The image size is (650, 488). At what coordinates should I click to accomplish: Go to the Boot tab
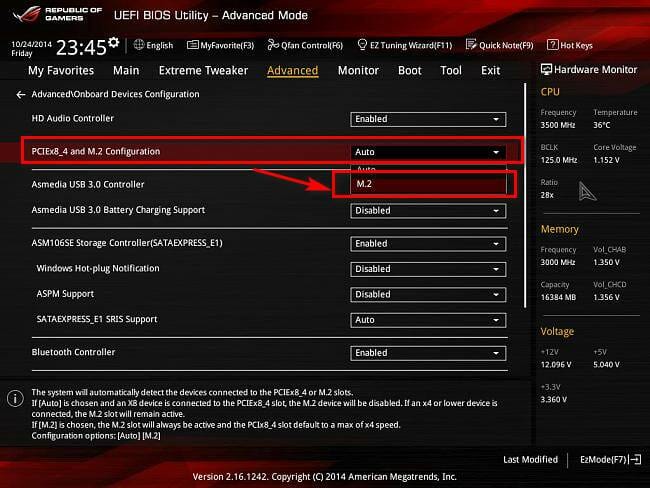pos(410,70)
